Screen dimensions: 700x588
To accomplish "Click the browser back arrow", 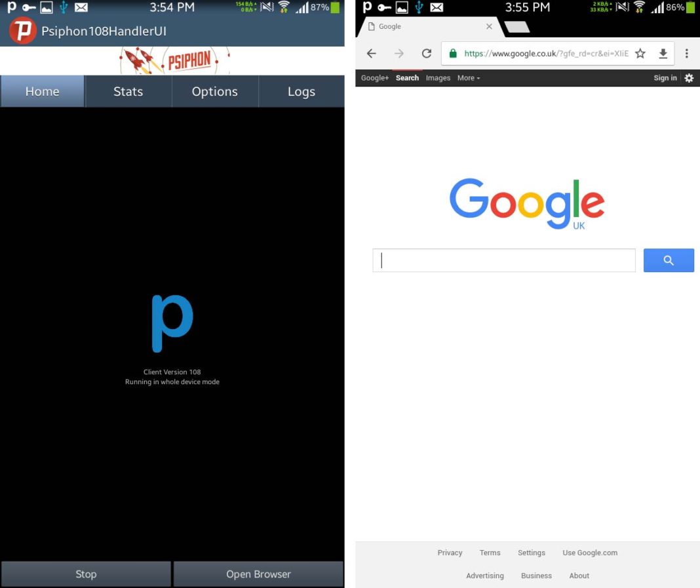I will click(x=372, y=54).
